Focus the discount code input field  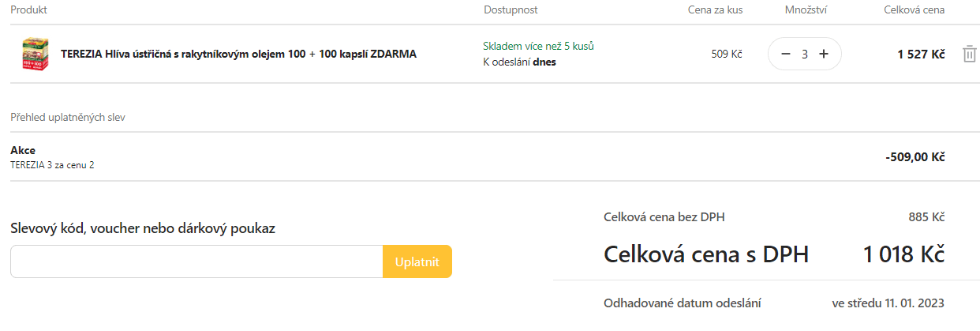click(x=196, y=261)
